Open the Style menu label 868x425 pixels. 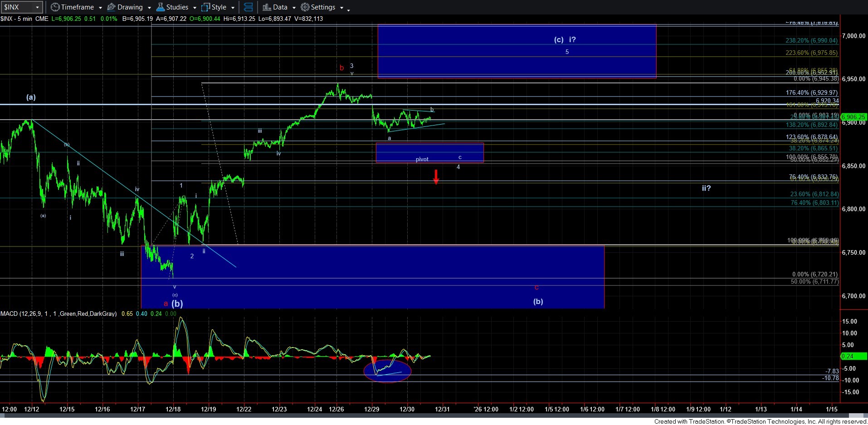219,7
